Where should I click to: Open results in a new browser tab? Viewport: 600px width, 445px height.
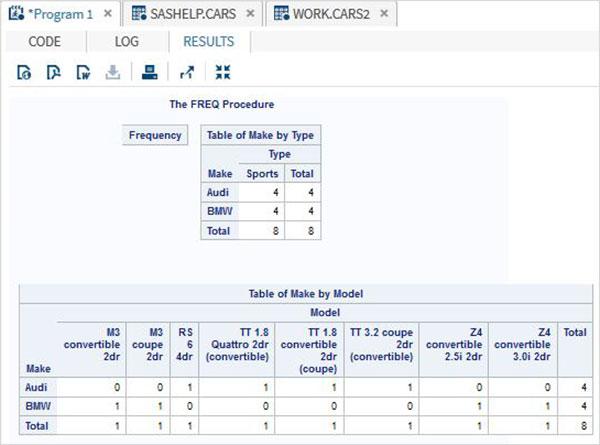tap(187, 72)
